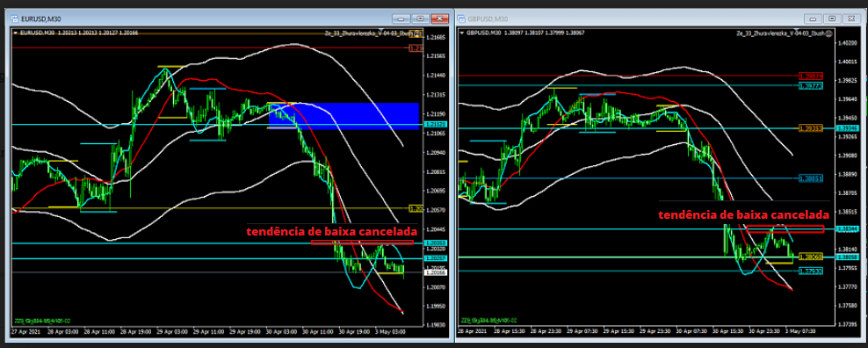This screenshot has height=348, width=868.
Task: Click the EURUSD,M30 window chart icon
Action: 15,18
